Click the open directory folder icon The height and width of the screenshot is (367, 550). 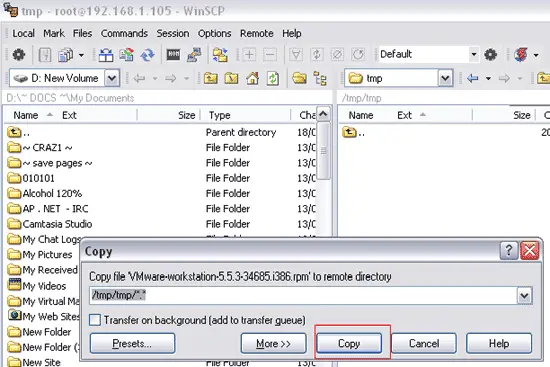[x=299, y=78]
